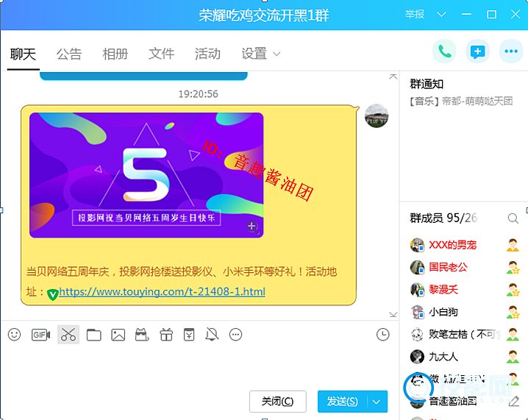This screenshot has height=420, width=528.
Task: Click the 举报 report link in title bar
Action: tap(414, 15)
